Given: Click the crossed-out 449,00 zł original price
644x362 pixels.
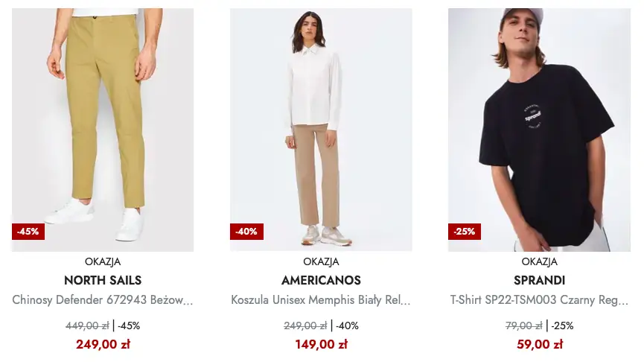Looking at the screenshot, I should [87, 326].
